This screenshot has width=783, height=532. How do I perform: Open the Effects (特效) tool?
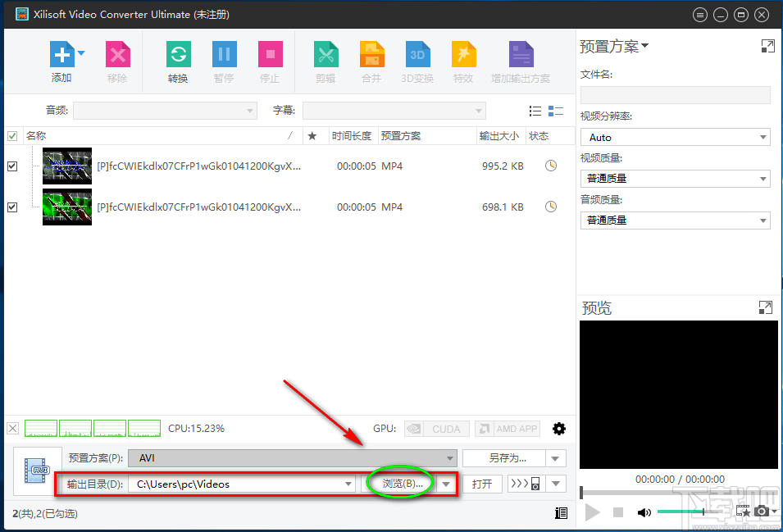coord(463,54)
